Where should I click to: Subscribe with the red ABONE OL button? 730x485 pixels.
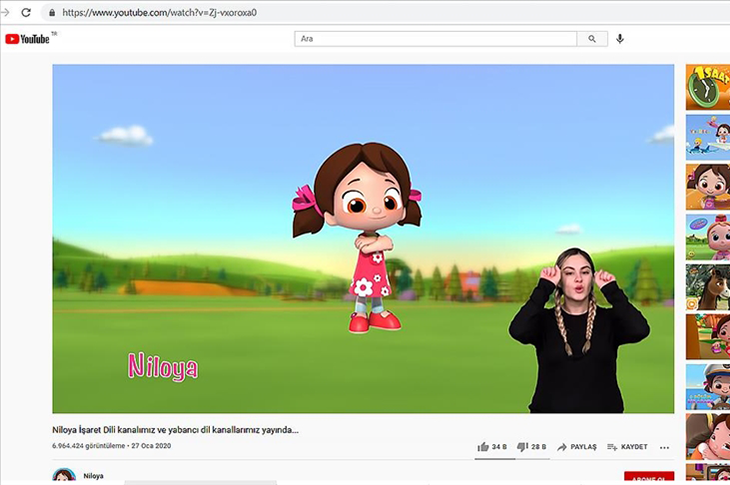649,478
